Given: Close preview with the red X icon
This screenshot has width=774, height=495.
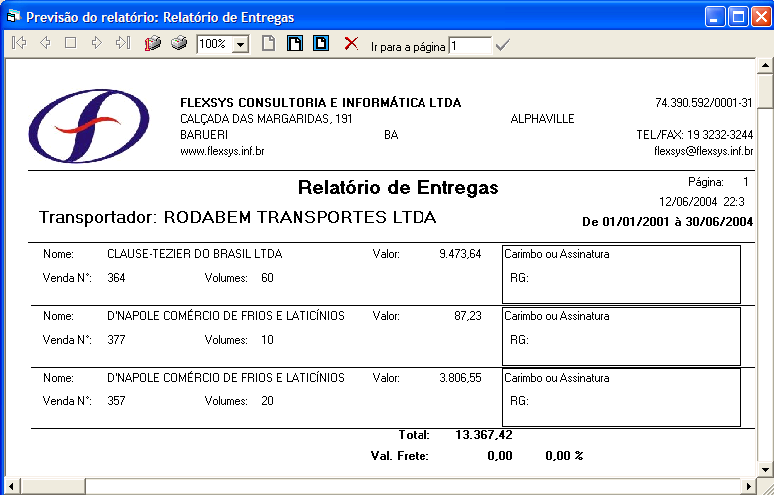Looking at the screenshot, I should pos(351,44).
